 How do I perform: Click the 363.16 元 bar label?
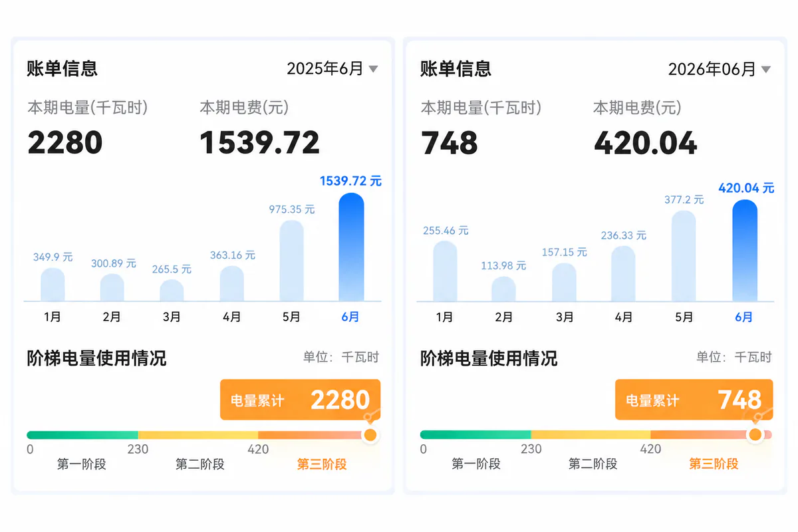[x=231, y=255]
